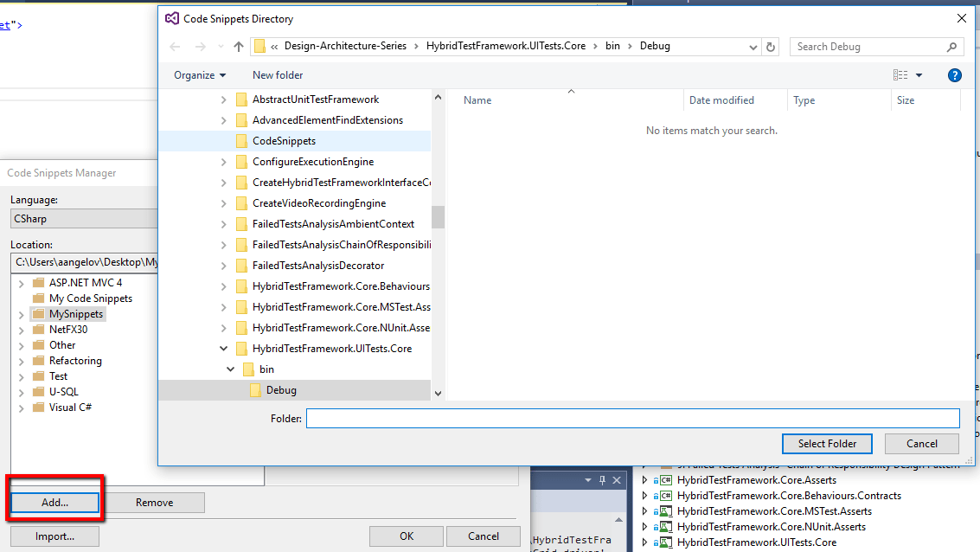
Task: Cancel the Code Snippets Manager
Action: point(484,536)
